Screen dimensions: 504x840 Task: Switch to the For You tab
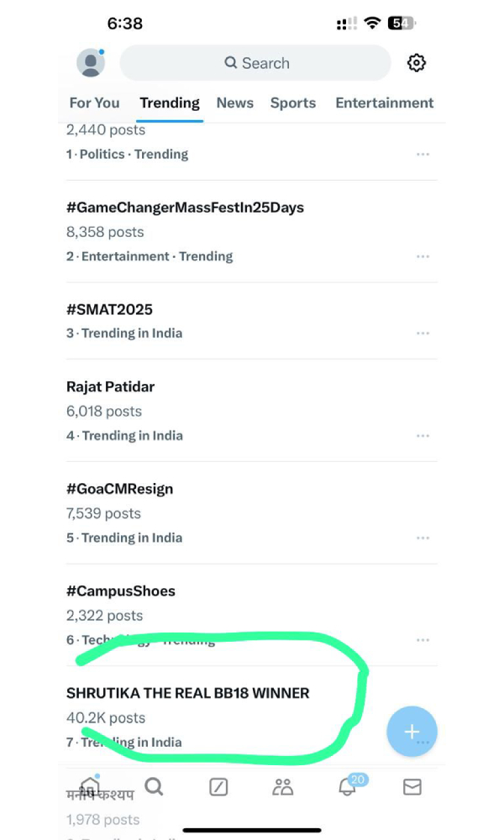coord(94,103)
